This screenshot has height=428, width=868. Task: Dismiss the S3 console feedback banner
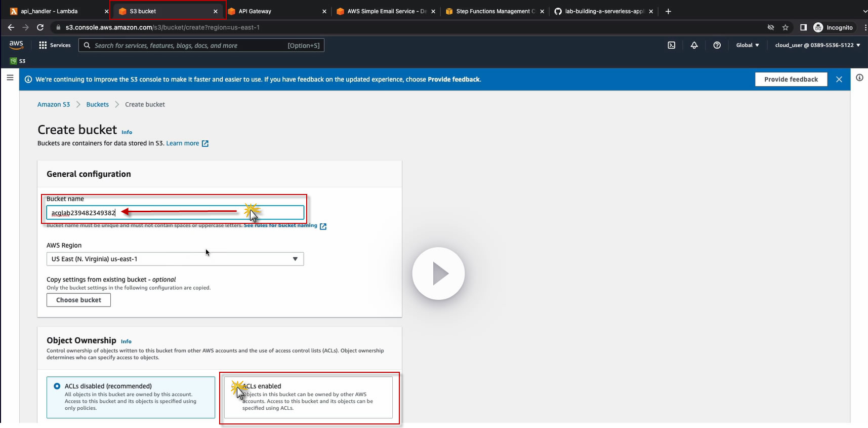839,79
